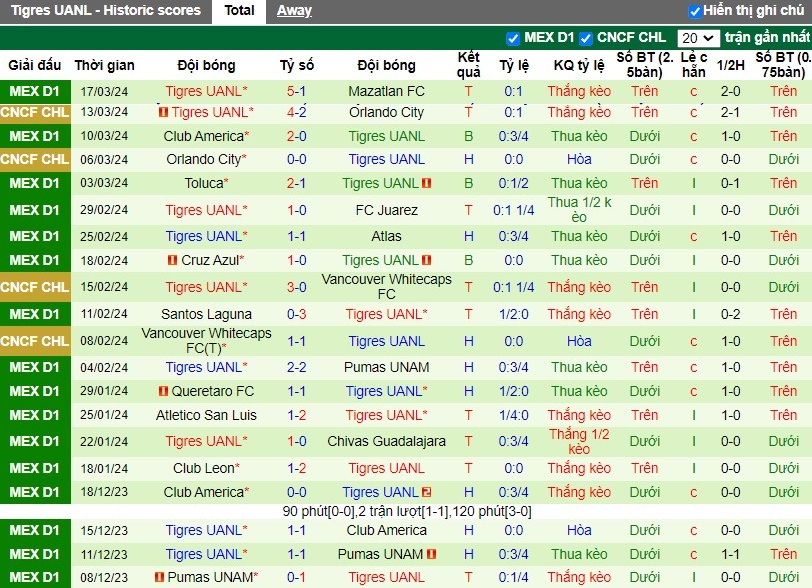Click the date 04/02/24
The image size is (812, 588).
click(104, 367)
